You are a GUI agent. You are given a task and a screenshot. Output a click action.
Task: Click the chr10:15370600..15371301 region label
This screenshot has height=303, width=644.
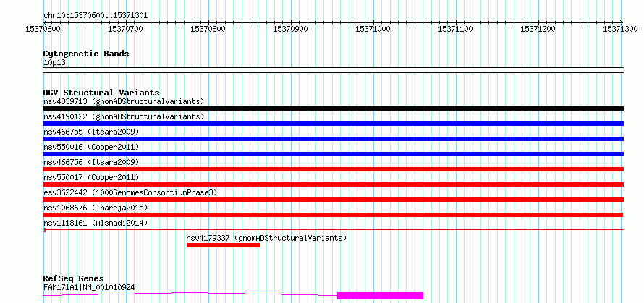[x=96, y=16]
